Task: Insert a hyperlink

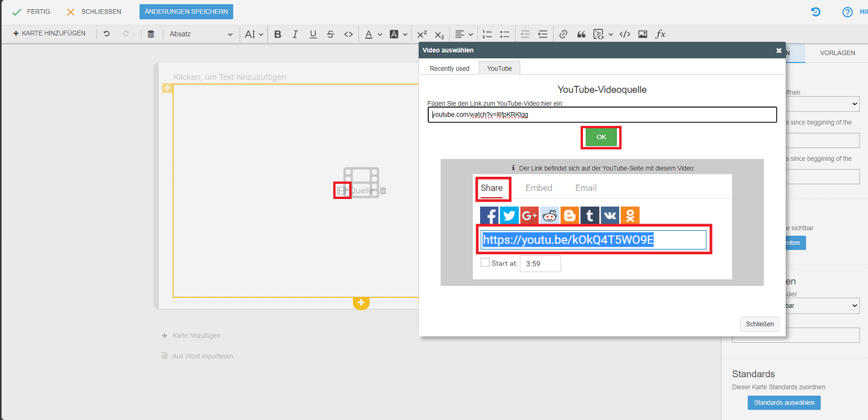Action: [563, 34]
